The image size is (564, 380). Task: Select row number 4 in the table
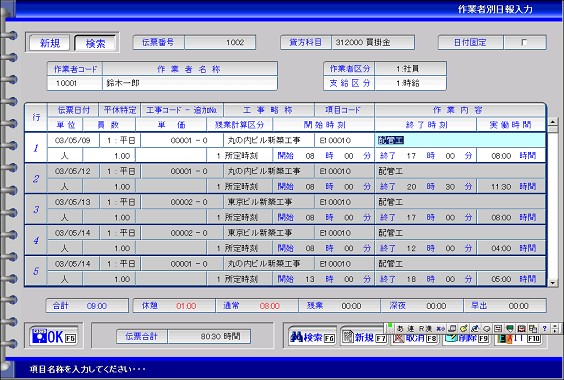tap(36, 240)
